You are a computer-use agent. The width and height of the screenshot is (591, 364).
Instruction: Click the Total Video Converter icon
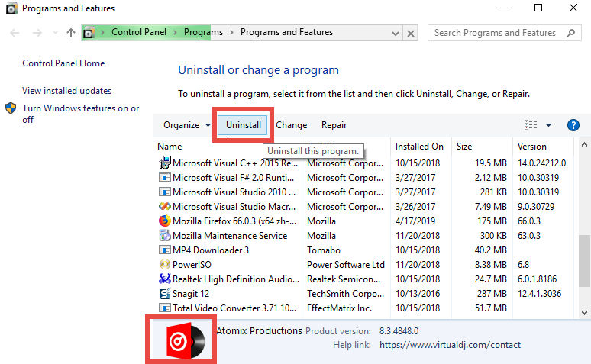click(x=165, y=308)
